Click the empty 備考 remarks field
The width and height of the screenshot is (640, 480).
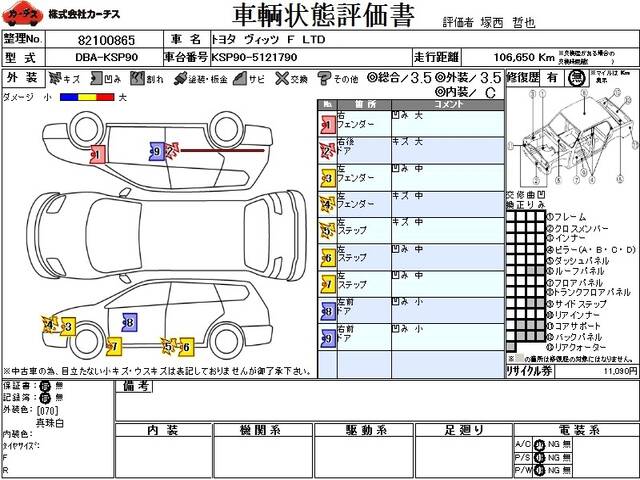click(x=376, y=401)
